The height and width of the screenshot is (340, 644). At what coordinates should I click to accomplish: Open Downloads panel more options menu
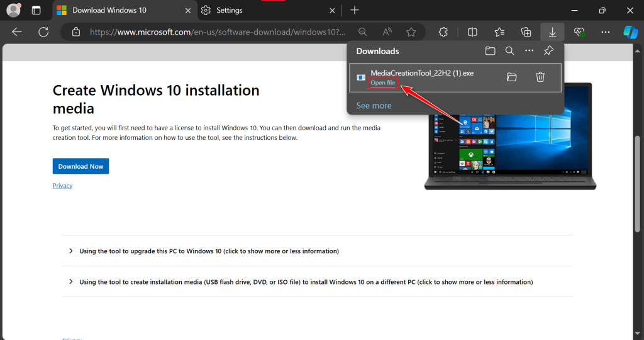tap(529, 51)
